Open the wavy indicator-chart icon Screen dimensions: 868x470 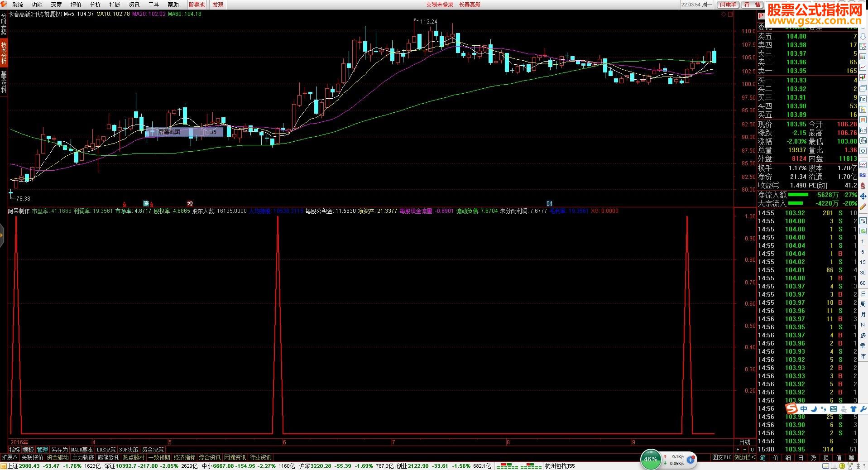coord(863,164)
